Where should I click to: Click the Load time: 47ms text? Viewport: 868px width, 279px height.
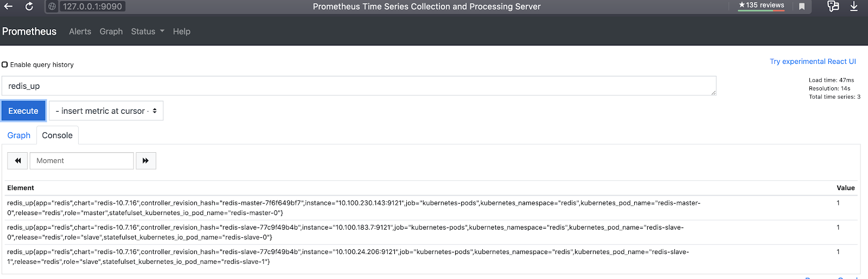[831, 80]
